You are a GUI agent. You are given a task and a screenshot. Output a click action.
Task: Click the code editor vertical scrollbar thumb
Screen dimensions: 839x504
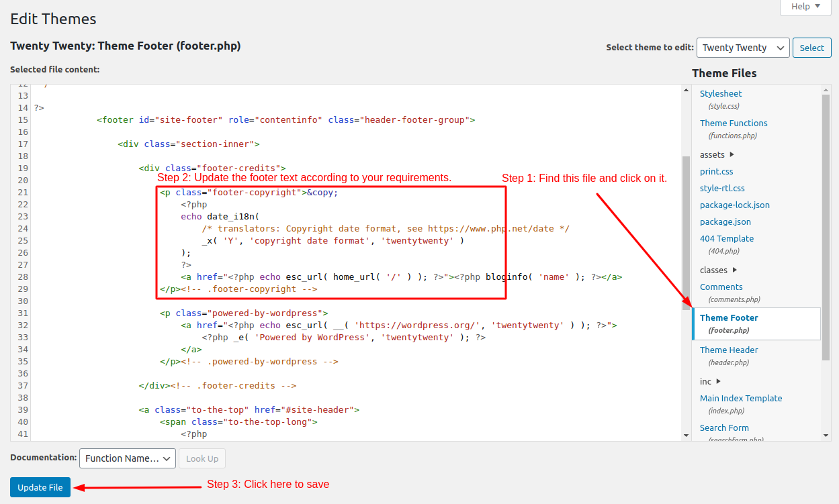[x=686, y=232]
